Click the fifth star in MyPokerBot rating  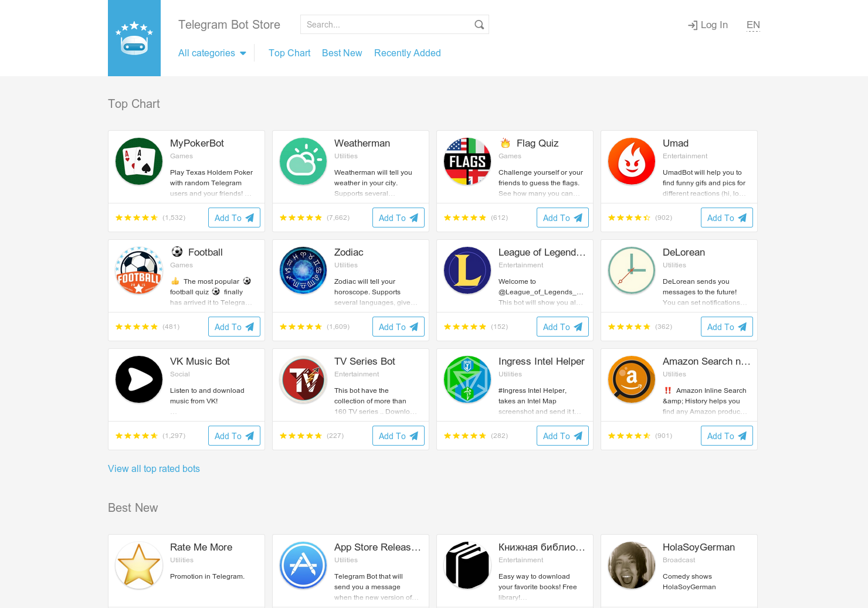point(154,217)
